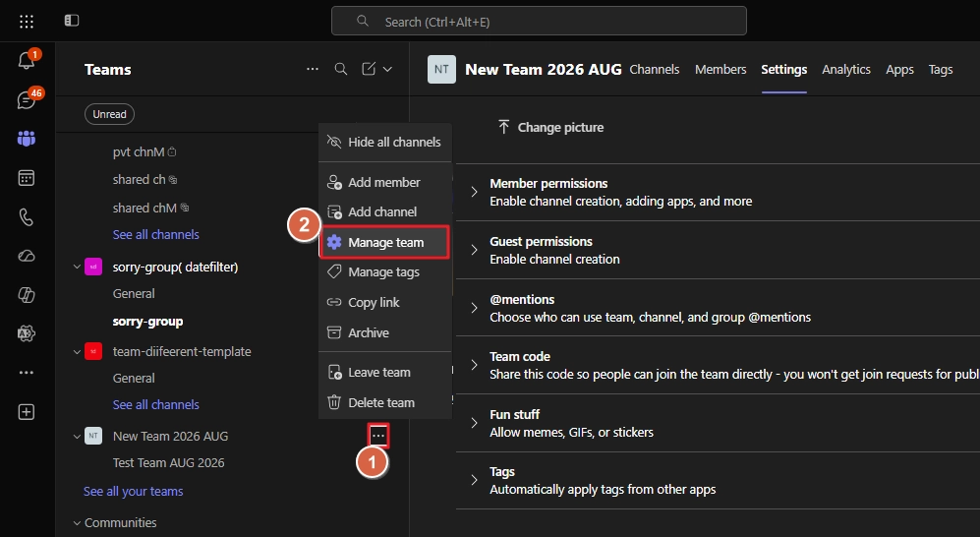The height and width of the screenshot is (537, 980).
Task: Open dropdown arrow beside compose icon
Action: [x=387, y=69]
